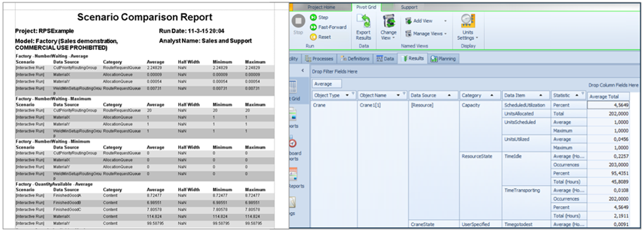Viewport: 644px width, 232px height.
Task: Select the Pivot Grid ribbon tab
Action: point(366,7)
